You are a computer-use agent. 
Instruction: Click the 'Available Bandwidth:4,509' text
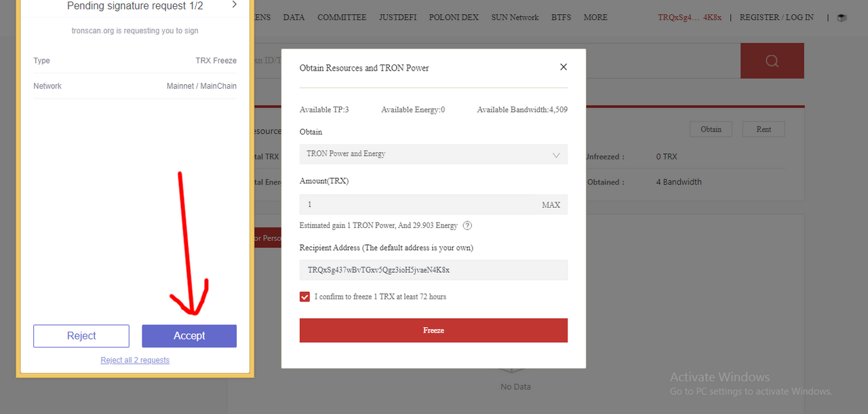click(522, 110)
